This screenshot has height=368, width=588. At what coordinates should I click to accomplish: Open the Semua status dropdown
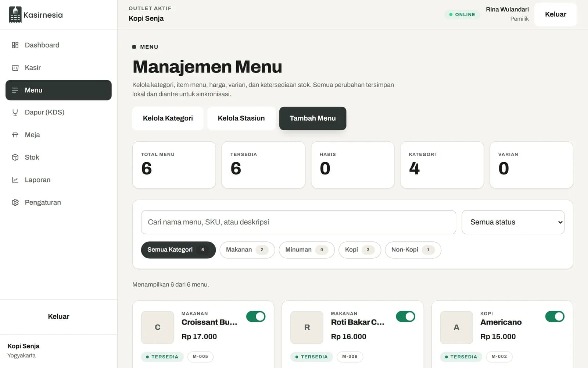[513, 222]
